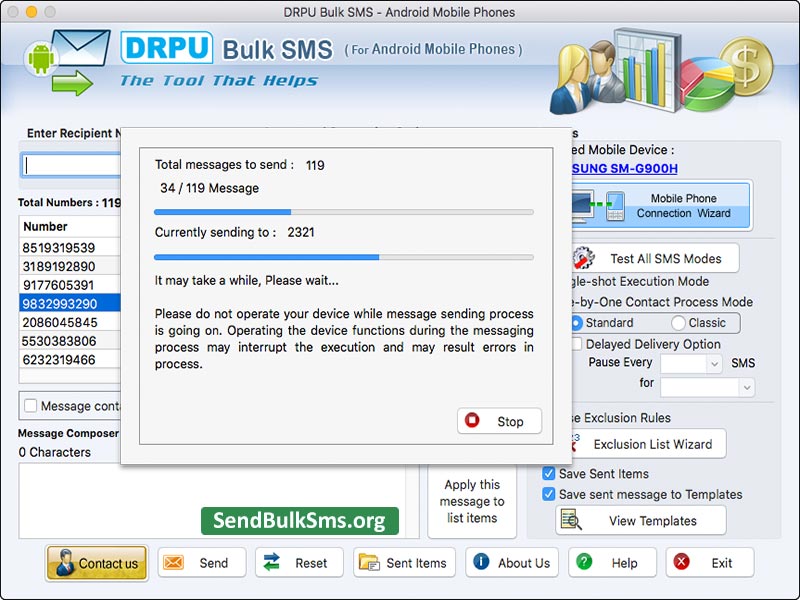
Task: Click the Stop icon to halt sending
Action: pyautogui.click(x=470, y=421)
